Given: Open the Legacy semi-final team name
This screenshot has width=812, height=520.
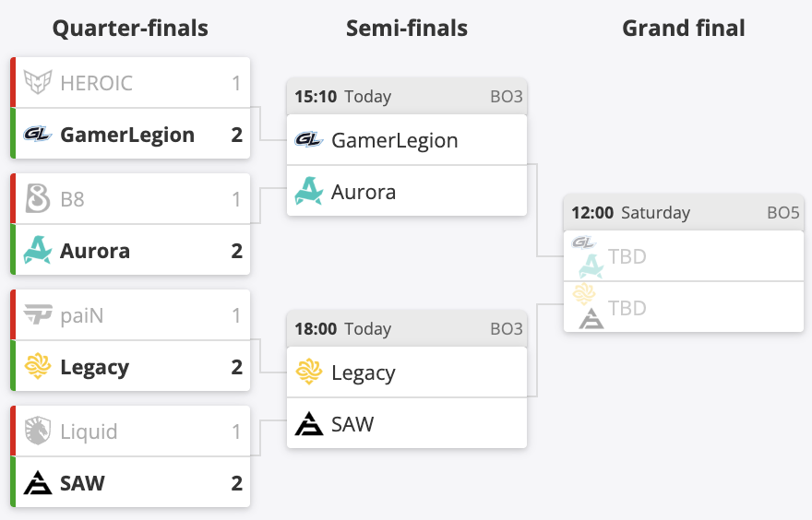Looking at the screenshot, I should [x=363, y=372].
